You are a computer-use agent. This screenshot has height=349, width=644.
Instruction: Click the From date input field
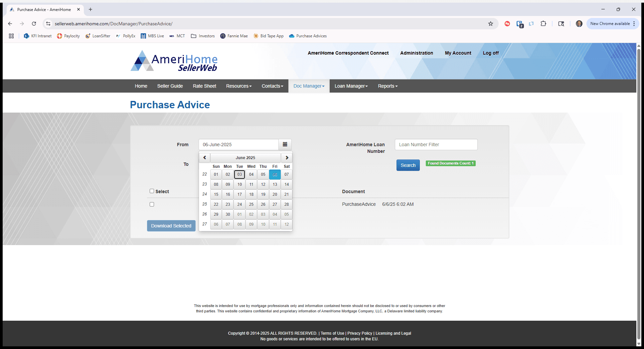click(239, 145)
